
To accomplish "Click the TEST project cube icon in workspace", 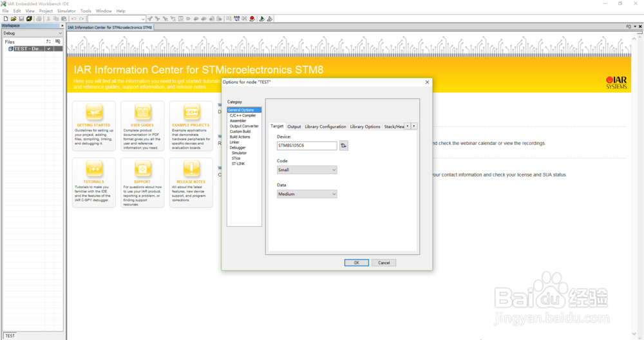I will coord(11,49).
